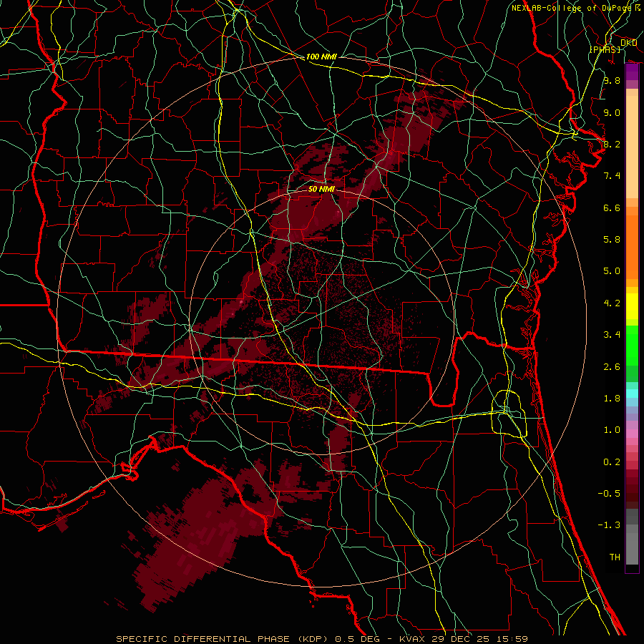Click the 100 NMI range ring label
644x644 pixels.
(321, 57)
